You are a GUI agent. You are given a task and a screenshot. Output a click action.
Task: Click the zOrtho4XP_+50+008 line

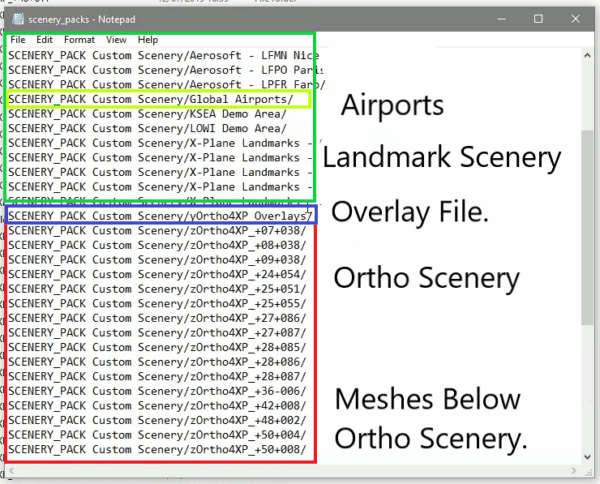click(x=157, y=450)
